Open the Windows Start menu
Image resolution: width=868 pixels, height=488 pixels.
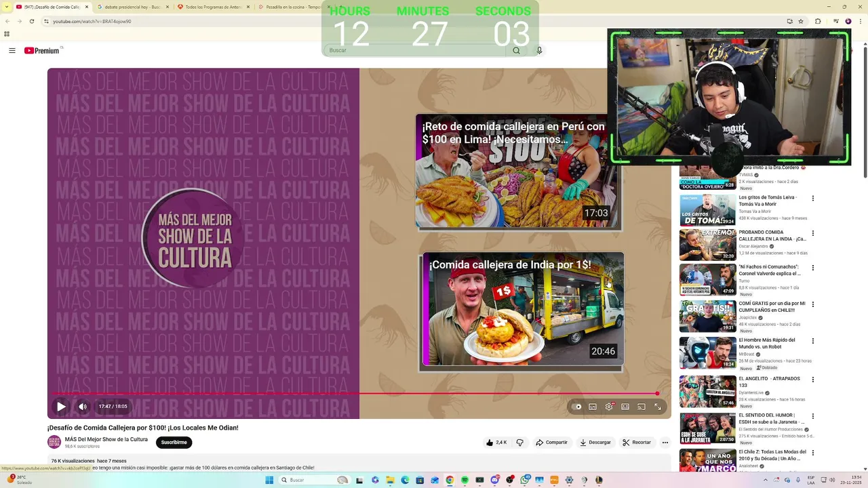pos(269,480)
